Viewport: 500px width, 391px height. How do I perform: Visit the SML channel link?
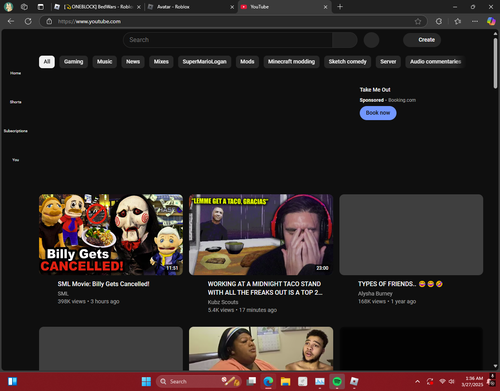tap(63, 294)
